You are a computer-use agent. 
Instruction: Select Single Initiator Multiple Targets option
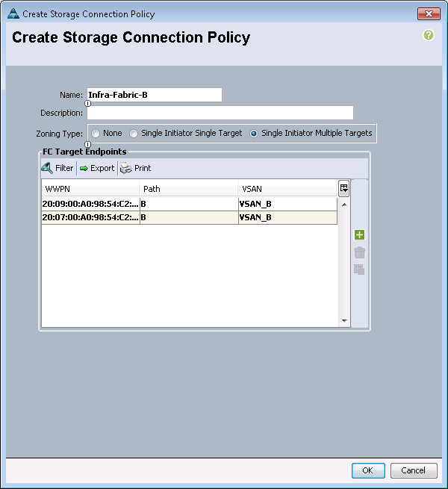(254, 134)
